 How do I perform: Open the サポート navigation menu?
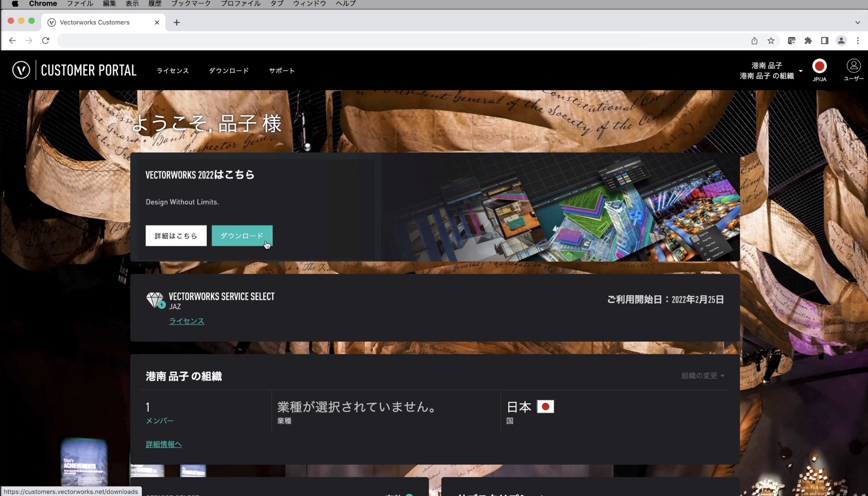point(282,71)
